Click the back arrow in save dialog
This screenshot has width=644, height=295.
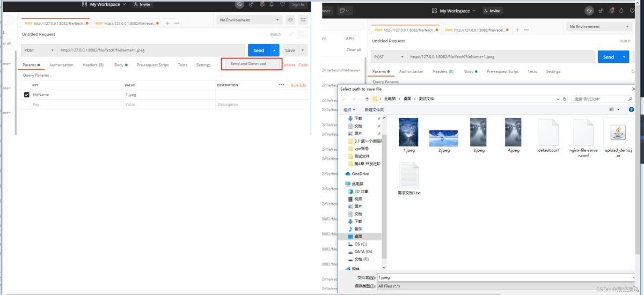tap(344, 99)
